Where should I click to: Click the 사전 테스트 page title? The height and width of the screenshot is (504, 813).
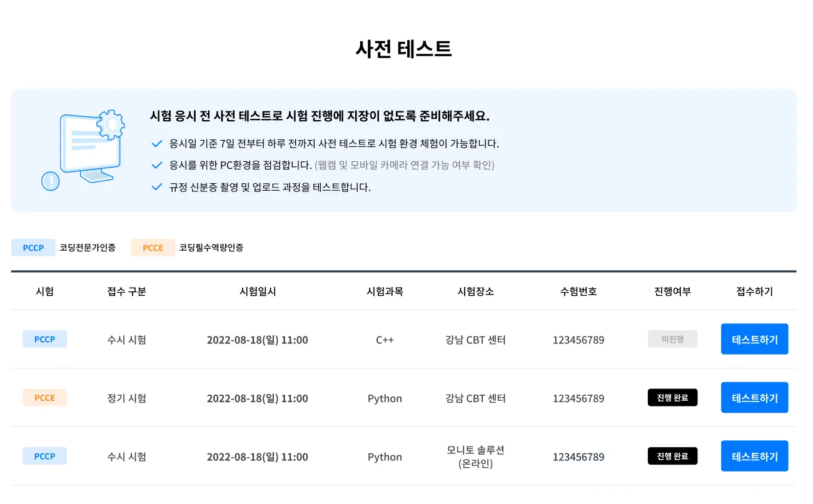(403, 49)
